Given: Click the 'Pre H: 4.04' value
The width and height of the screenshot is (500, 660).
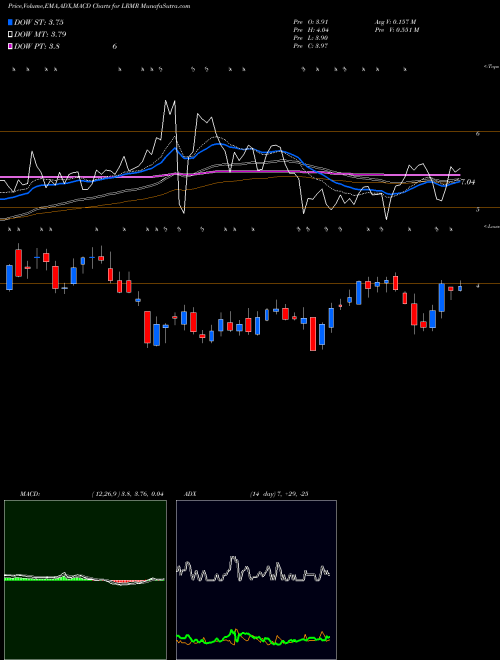Looking at the screenshot, I should (x=311, y=30).
